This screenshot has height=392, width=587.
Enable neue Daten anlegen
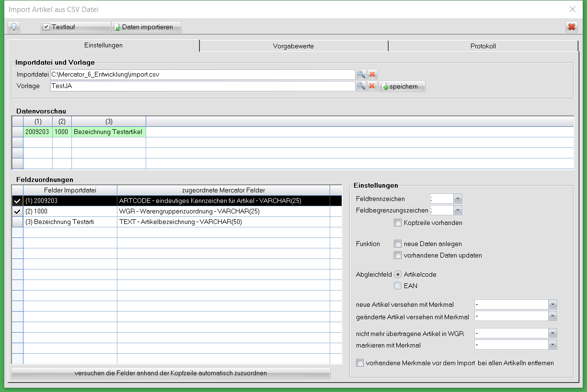[397, 244]
